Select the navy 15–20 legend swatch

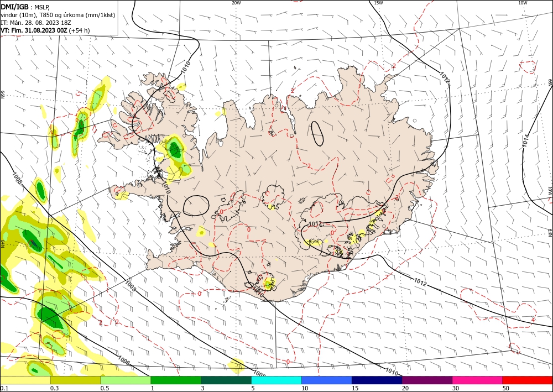(x=377, y=380)
